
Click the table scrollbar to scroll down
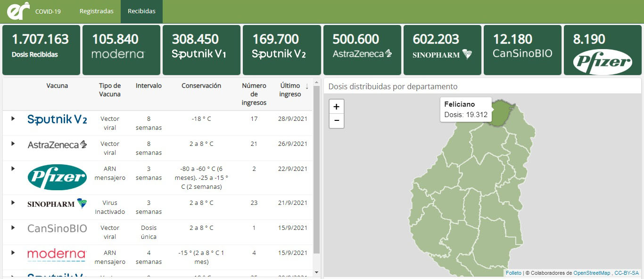pyautogui.click(x=317, y=271)
